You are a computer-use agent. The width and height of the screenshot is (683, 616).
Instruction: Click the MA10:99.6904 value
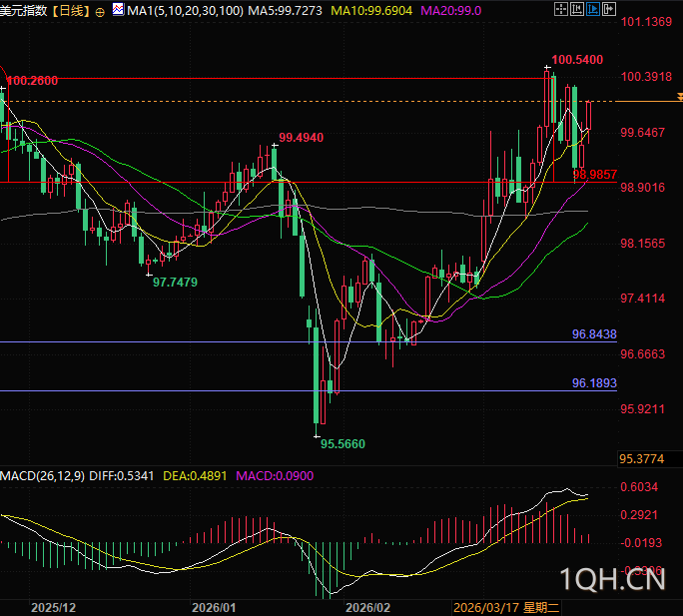pyautogui.click(x=371, y=11)
